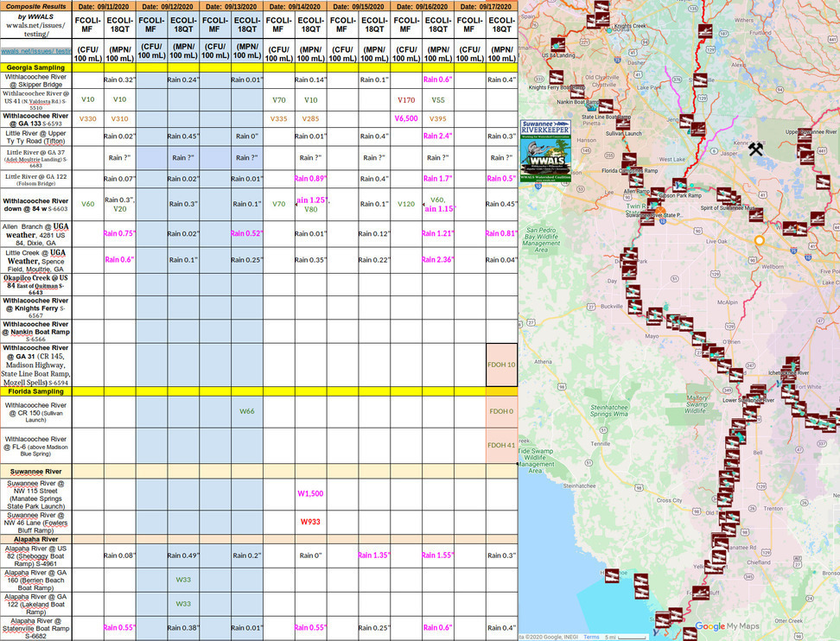This screenshot has width=840, height=641.
Task: Click the US 84 Landing map marker
Action: click(557, 44)
